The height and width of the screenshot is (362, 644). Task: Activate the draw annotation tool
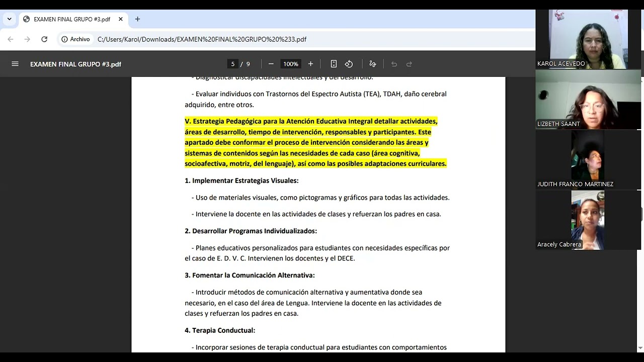coord(373,64)
